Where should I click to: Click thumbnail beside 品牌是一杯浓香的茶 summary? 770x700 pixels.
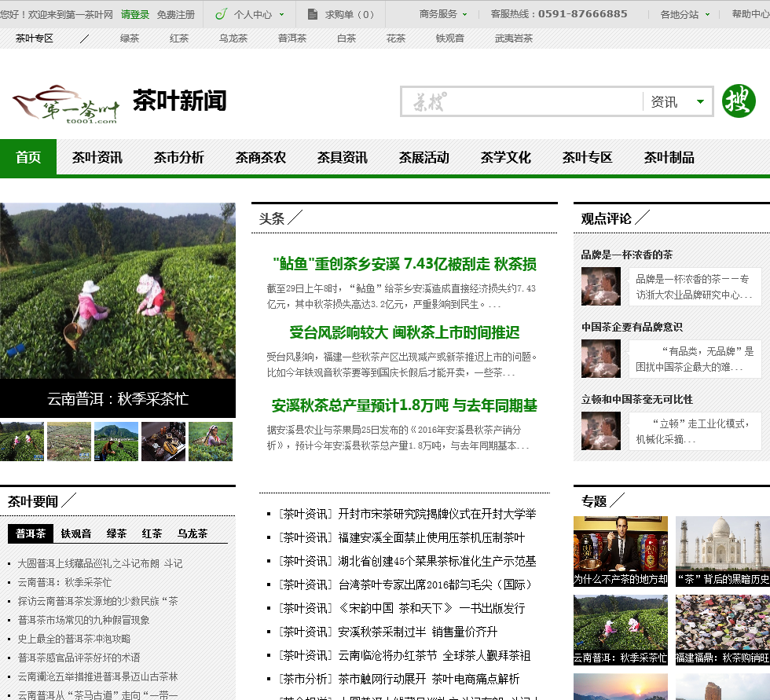601,287
